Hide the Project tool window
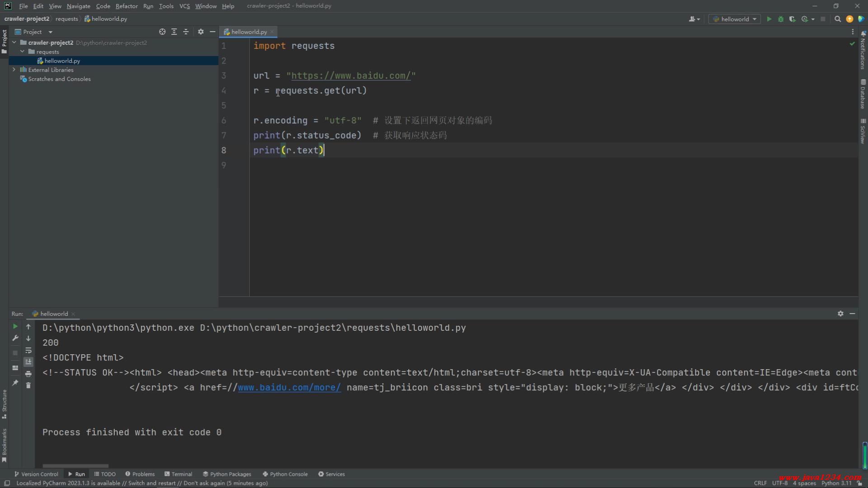Image resolution: width=868 pixels, height=488 pixels. click(x=212, y=32)
